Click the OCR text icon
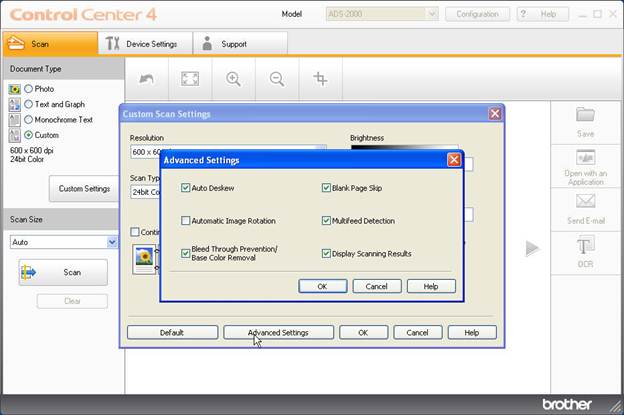Viewport: 624px width, 415px height. click(x=585, y=246)
